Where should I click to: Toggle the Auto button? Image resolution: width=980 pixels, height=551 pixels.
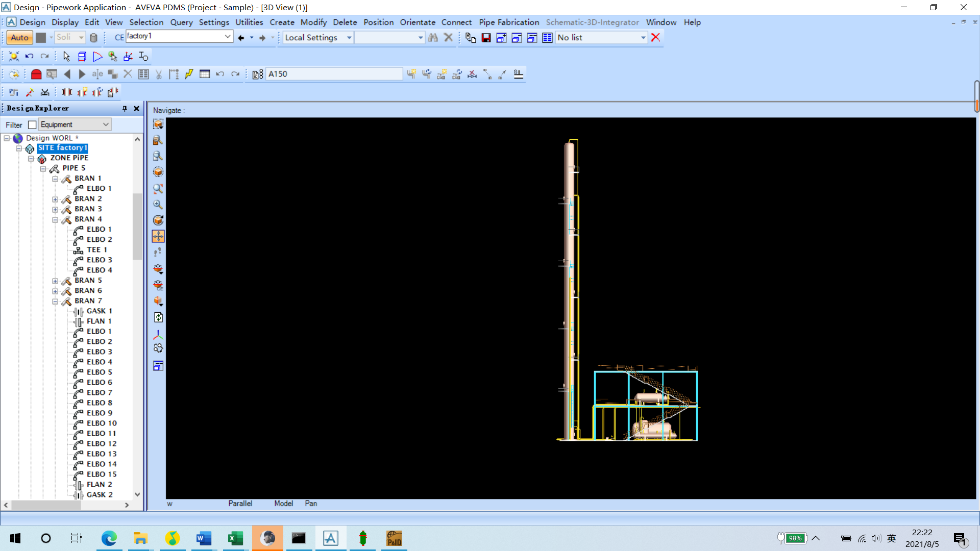pyautogui.click(x=19, y=38)
